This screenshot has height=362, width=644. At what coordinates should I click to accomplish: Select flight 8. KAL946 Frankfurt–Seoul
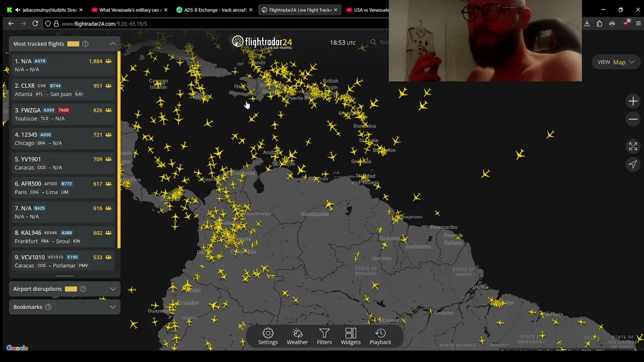[x=63, y=237]
